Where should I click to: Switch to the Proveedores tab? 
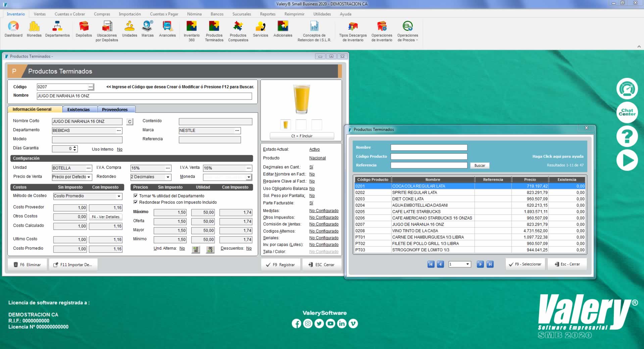tap(115, 109)
